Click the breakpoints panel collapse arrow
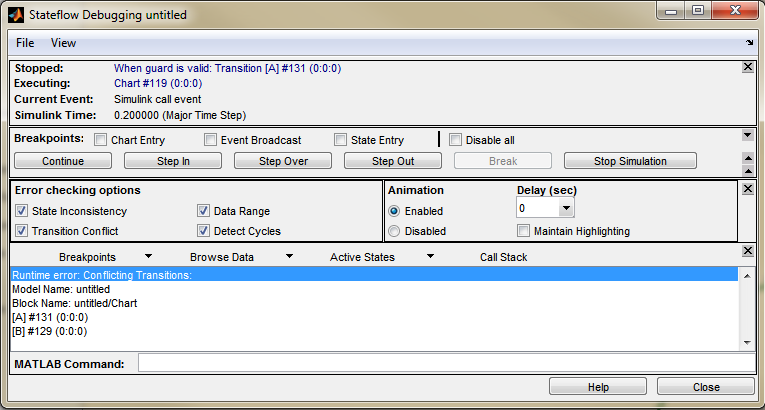The image size is (765, 410). tap(747, 135)
